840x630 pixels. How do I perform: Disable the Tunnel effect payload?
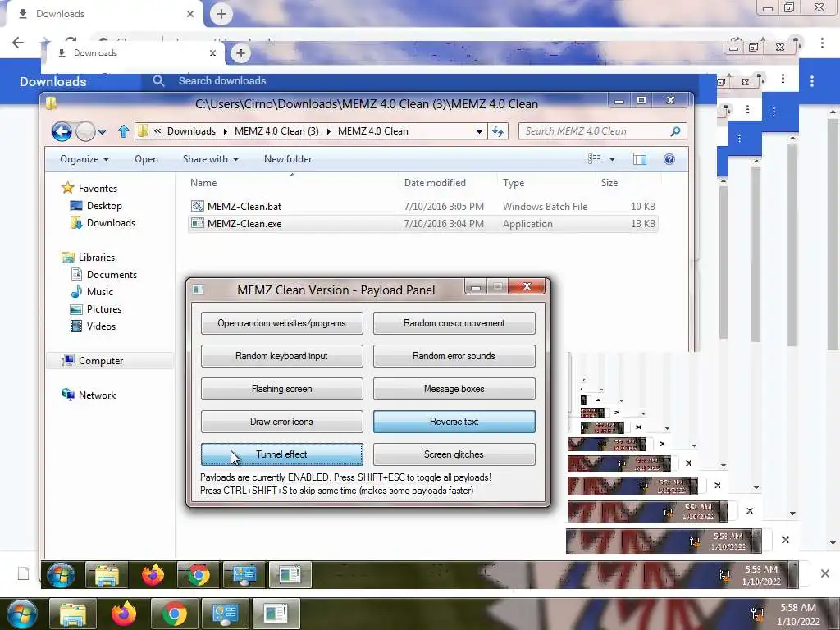282,454
